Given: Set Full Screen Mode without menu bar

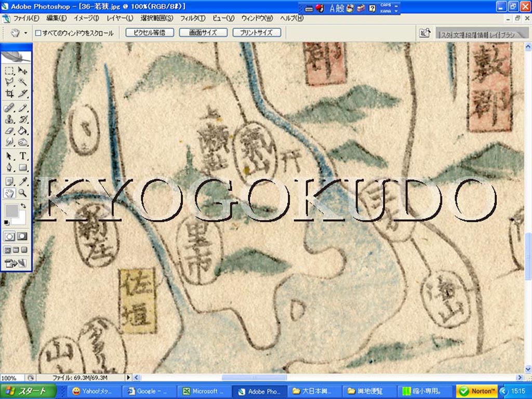Looking at the screenshot, I should click(x=24, y=250).
